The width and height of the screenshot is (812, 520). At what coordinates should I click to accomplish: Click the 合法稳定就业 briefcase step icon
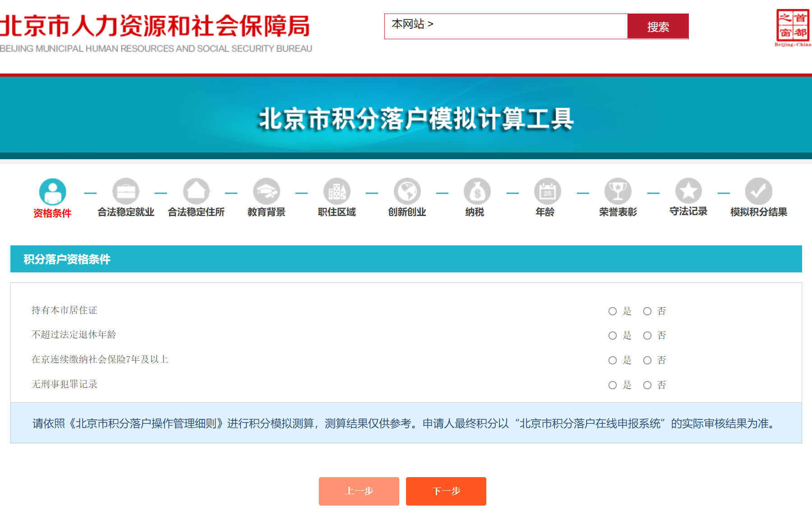click(126, 192)
